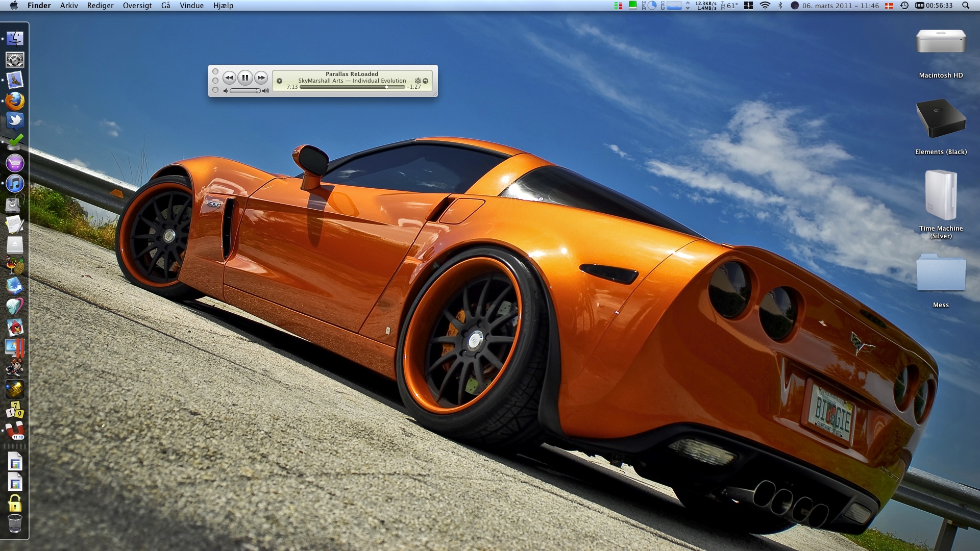Launch Angry Birds from the dock
The image size is (980, 551).
15,328
